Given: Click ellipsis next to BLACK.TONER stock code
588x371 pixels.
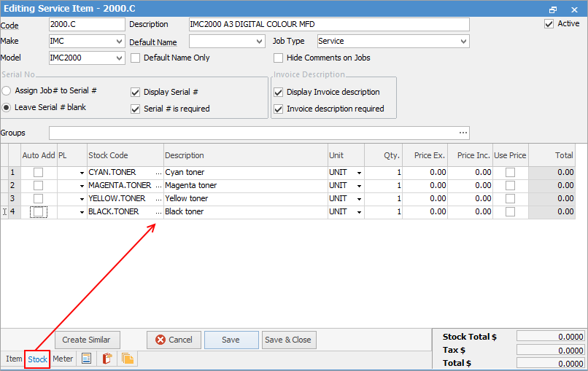Looking at the screenshot, I should (158, 212).
